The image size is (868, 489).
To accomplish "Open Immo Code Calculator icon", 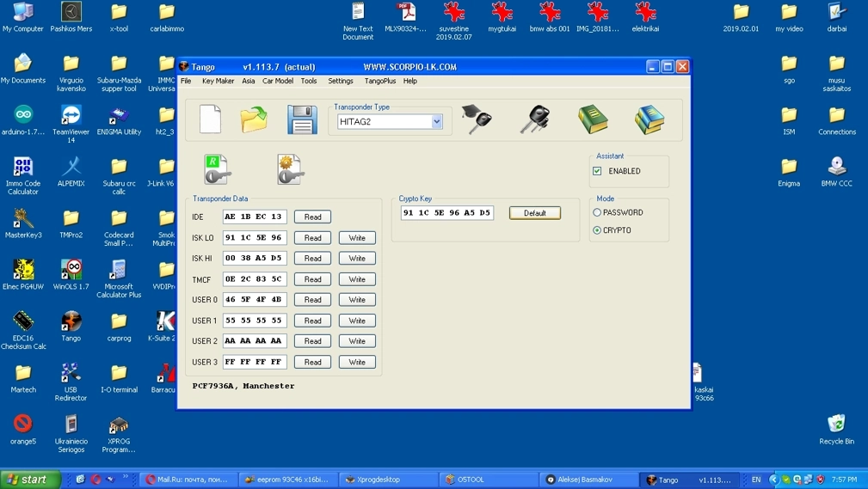I will tap(22, 176).
